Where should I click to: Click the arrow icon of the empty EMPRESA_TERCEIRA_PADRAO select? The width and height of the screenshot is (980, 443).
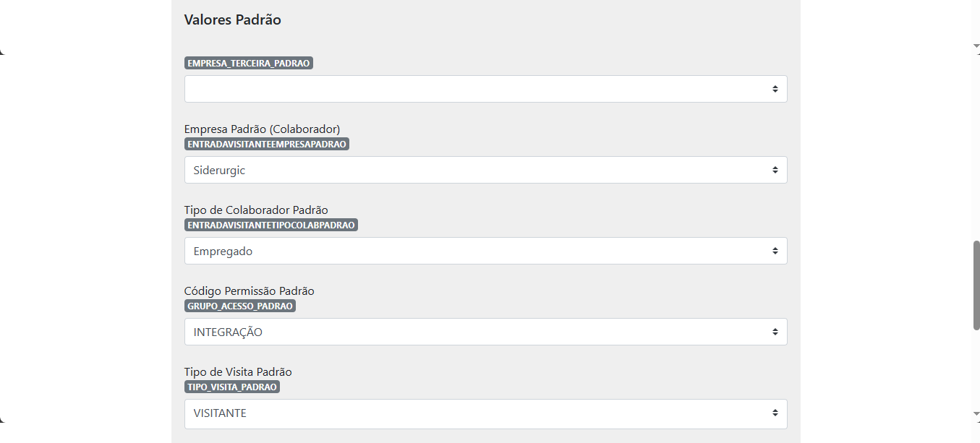pyautogui.click(x=775, y=89)
